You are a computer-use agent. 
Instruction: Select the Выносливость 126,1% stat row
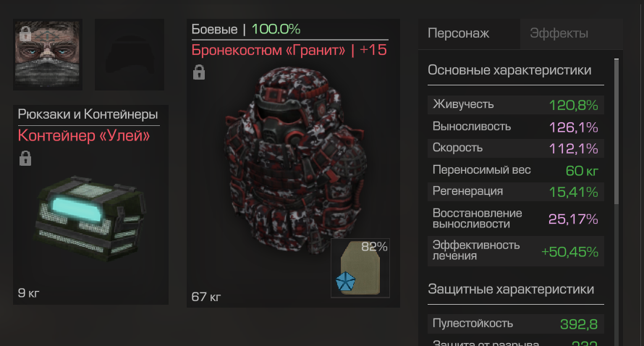[x=515, y=127]
